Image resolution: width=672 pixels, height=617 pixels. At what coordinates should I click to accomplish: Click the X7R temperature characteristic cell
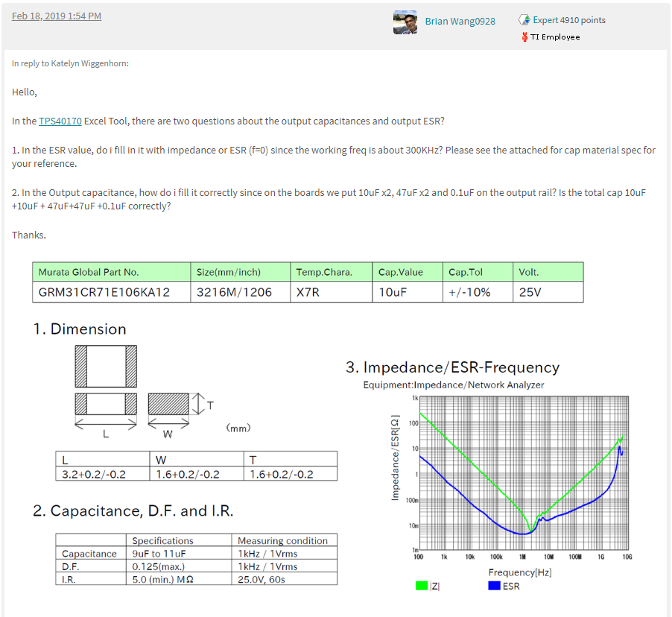[332, 292]
